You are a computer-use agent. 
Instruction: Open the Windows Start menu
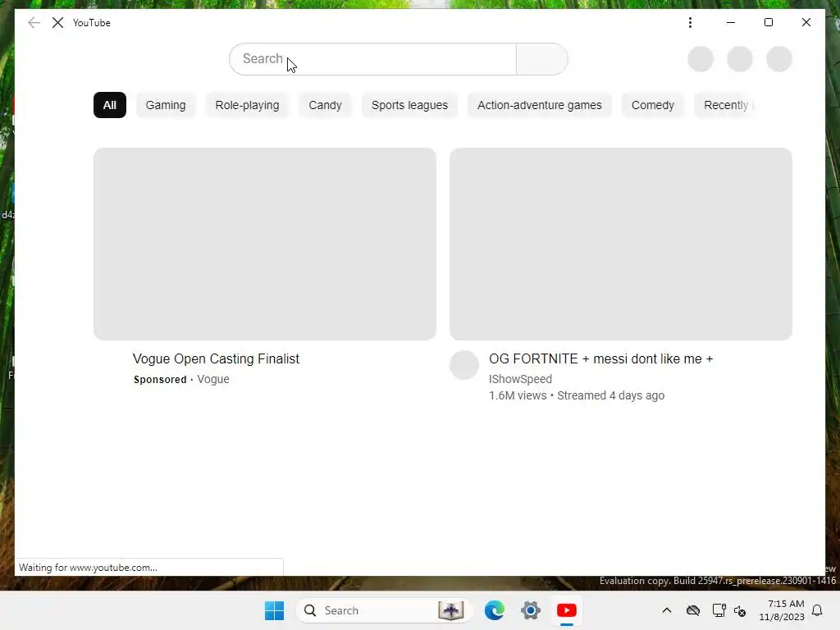click(x=274, y=610)
